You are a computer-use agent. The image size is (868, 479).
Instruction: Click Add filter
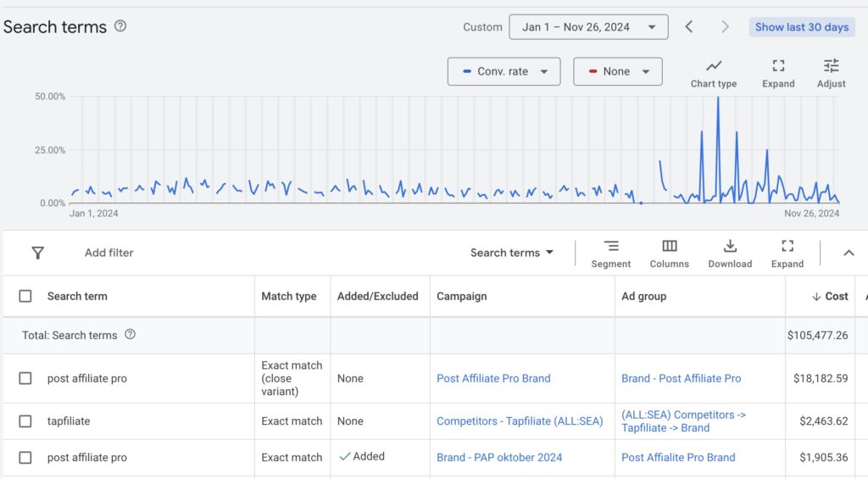coord(109,253)
